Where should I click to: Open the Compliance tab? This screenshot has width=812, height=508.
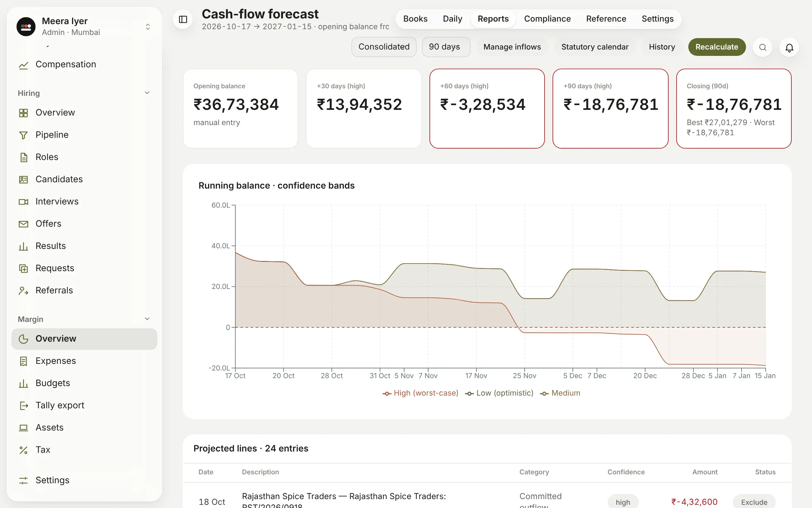coord(547,19)
